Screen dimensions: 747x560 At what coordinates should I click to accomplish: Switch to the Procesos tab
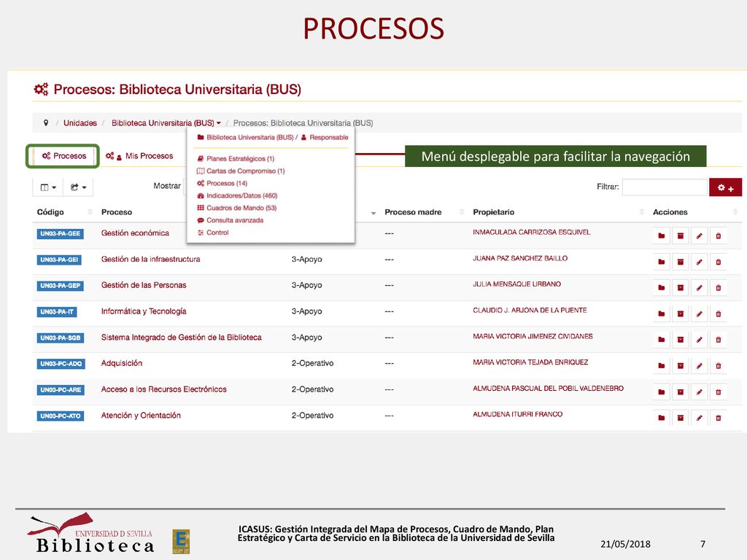[64, 156]
